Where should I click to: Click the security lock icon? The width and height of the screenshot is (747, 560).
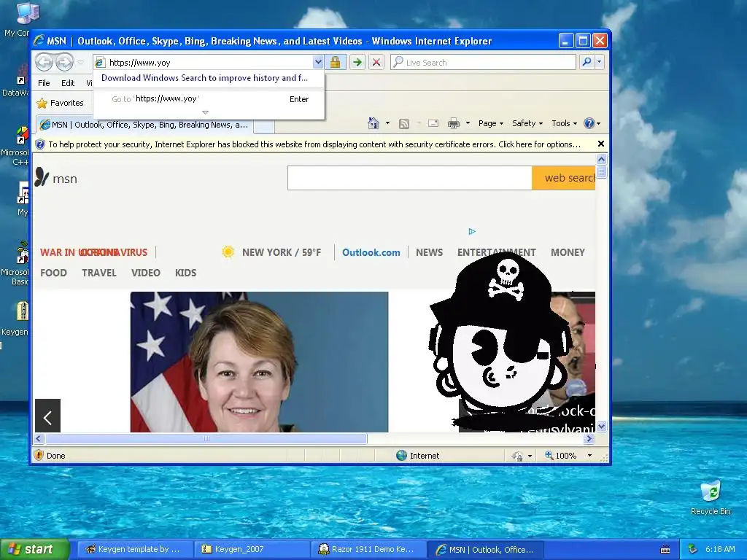336,63
